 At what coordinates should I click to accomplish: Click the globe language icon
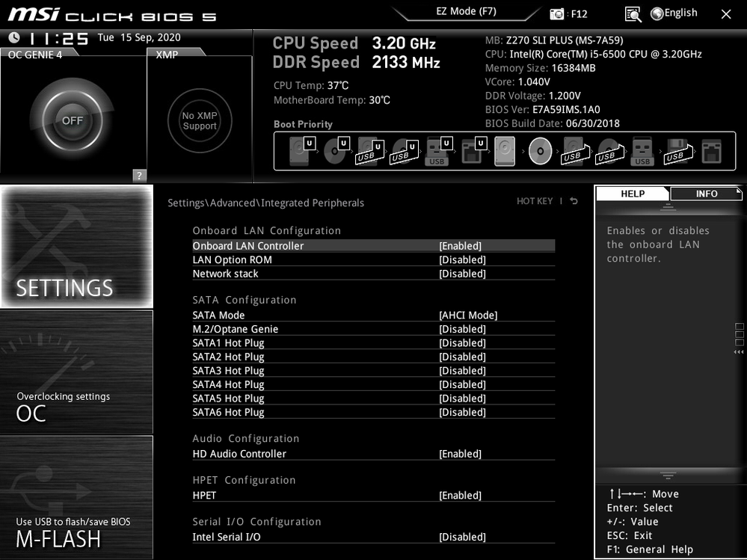click(657, 13)
